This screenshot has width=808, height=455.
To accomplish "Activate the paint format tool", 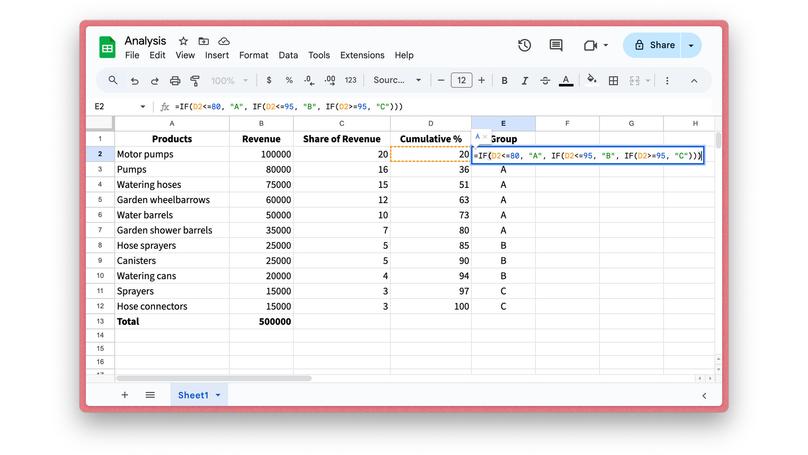I will click(195, 80).
